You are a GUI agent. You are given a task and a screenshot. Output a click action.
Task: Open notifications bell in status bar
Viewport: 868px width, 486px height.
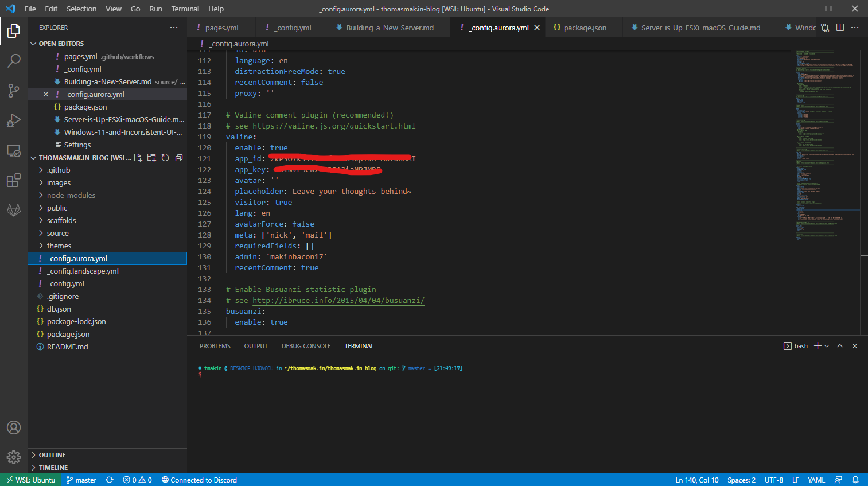pos(855,480)
